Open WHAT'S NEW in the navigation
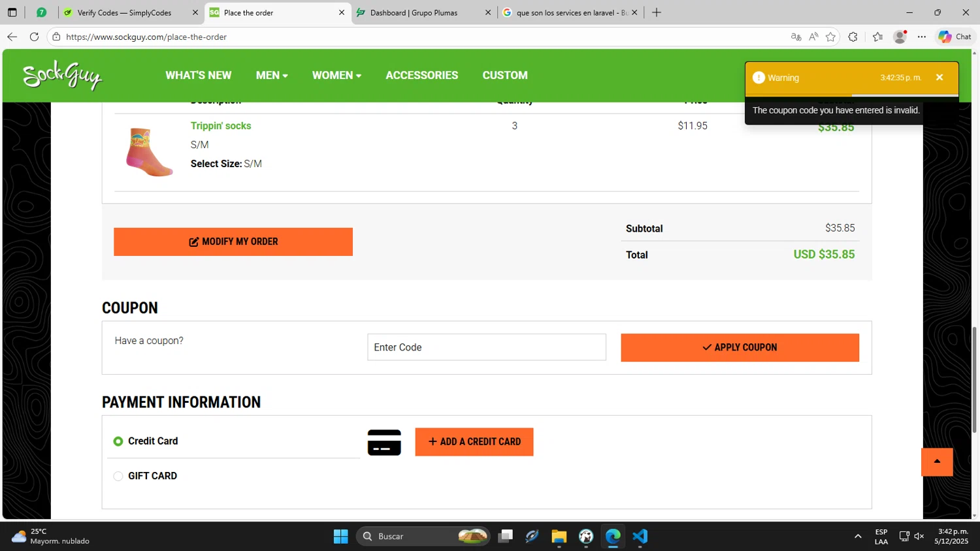The height and width of the screenshot is (551, 980). [x=198, y=75]
